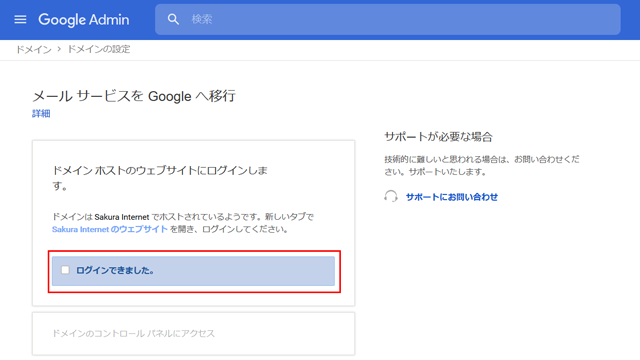This screenshot has height=360, width=640.
Task: Open the hamburger main menu
Action: [x=20, y=19]
